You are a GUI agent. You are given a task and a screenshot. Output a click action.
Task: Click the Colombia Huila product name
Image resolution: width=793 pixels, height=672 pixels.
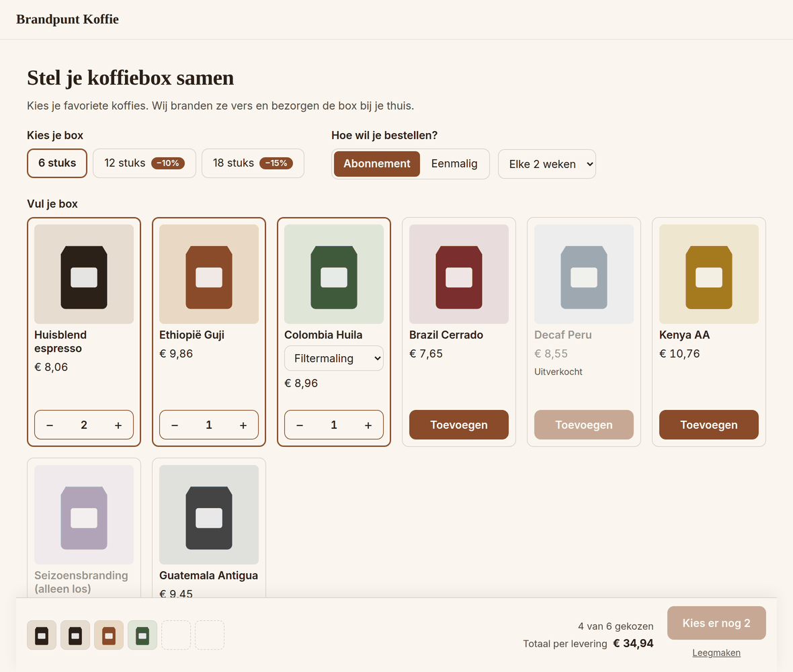tap(323, 335)
